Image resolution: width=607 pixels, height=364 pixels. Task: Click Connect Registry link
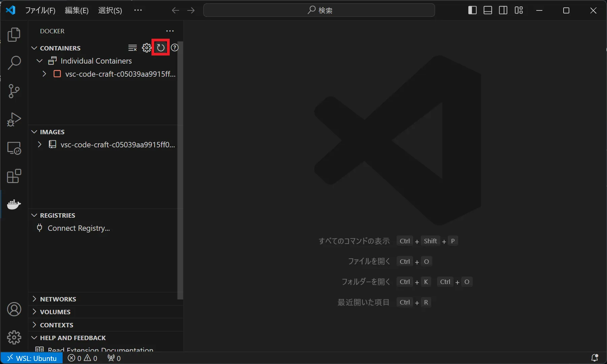[79, 228]
